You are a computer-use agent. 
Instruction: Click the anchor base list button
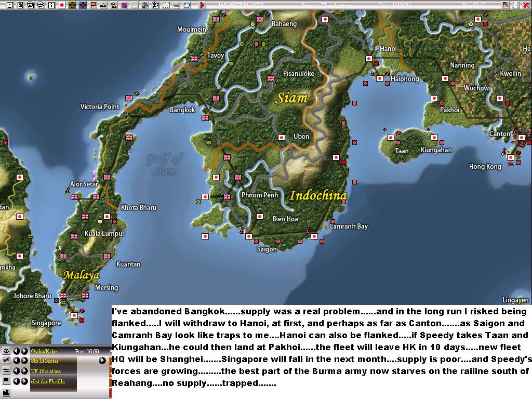(x=6, y=351)
